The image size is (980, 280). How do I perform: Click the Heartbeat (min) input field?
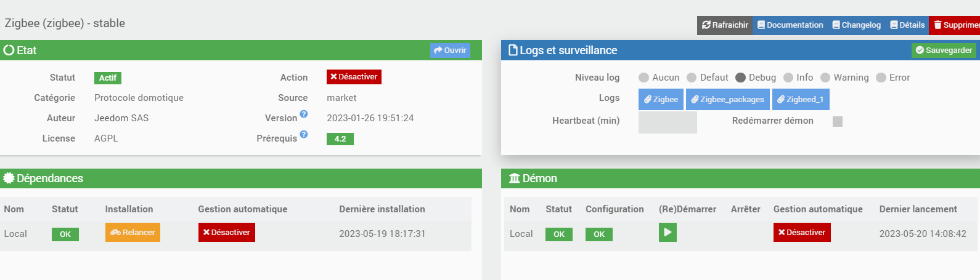click(668, 122)
